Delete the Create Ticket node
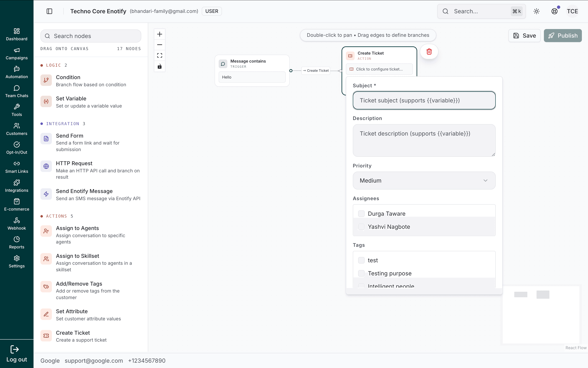Viewport: 588px width, 368px height. tap(429, 52)
